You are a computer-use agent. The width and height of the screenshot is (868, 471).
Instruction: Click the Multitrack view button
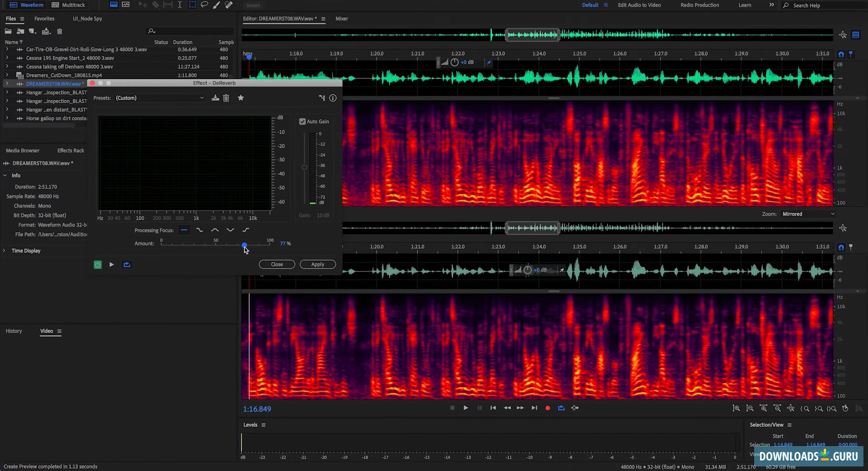click(x=68, y=5)
